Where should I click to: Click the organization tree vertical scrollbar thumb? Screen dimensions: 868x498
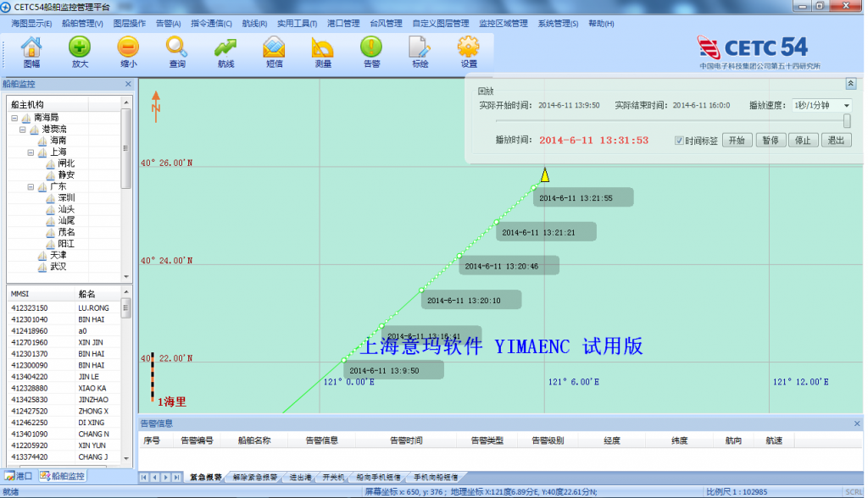[x=126, y=148]
